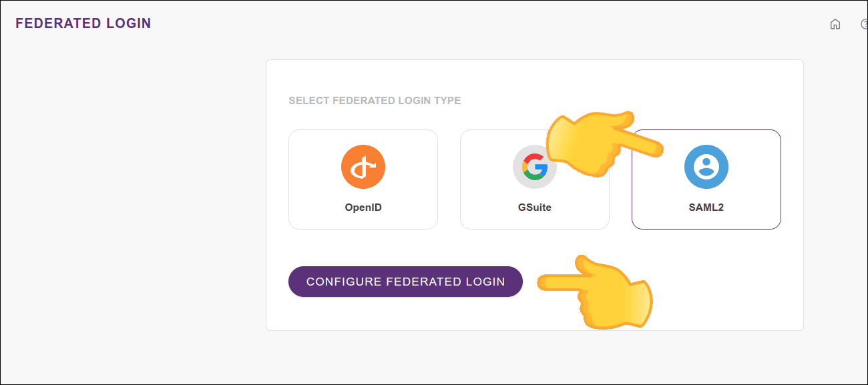Click the hand emoji pointing at SAML2
Screen dimensions: 868x385
[594, 142]
